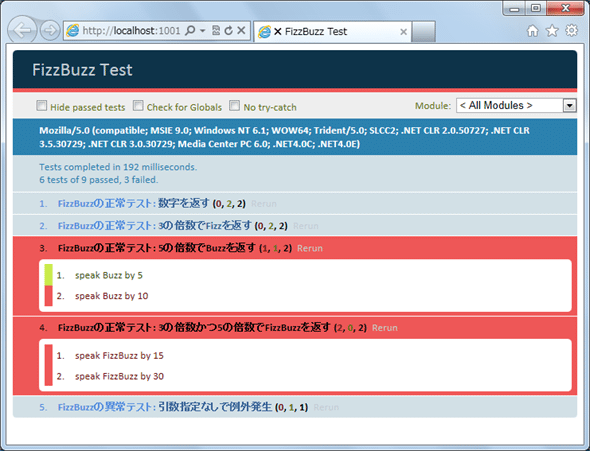Click the 'Tests completed in 192 milliseconds' text
Viewport: 590px width, 451px height.
click(118, 167)
